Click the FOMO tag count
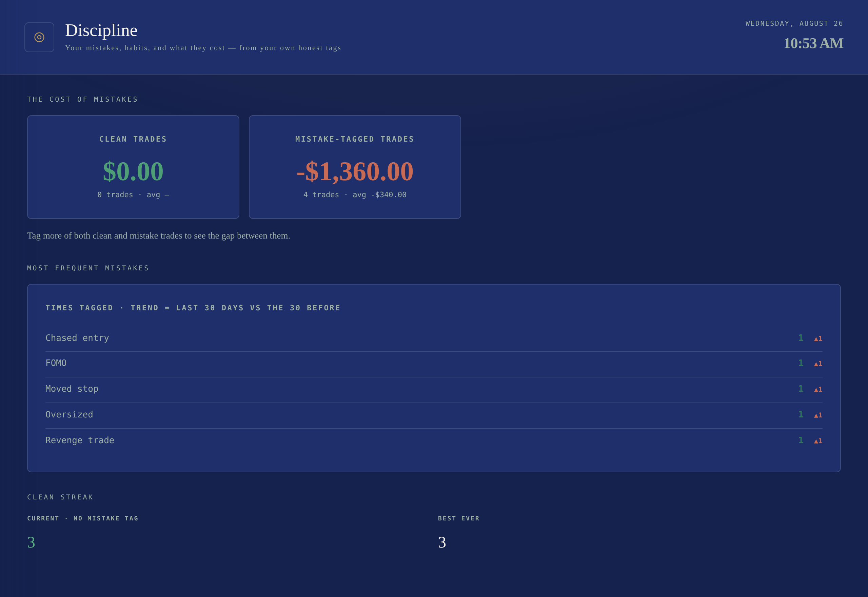Screen dimensions: 868x597 click(801, 363)
